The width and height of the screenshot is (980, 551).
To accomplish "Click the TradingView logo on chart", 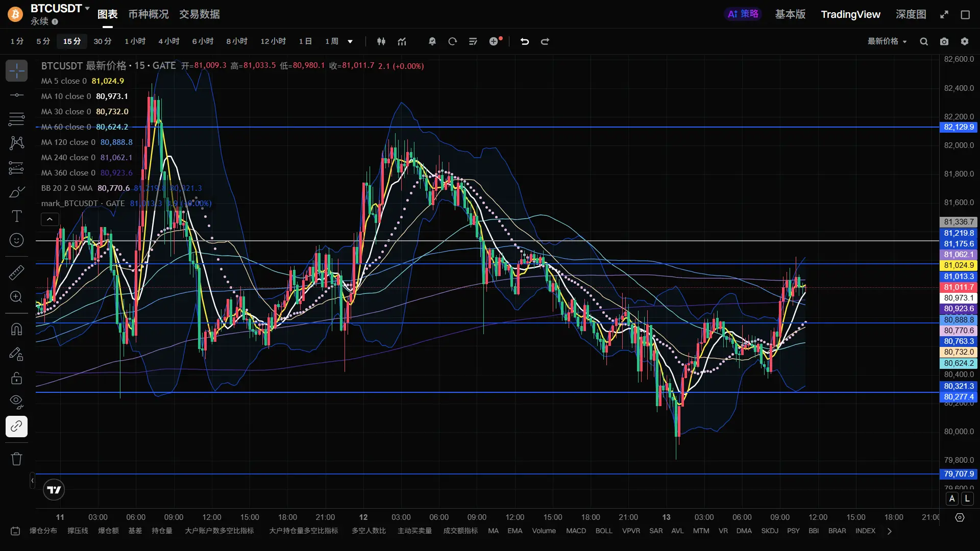I will coord(54,490).
